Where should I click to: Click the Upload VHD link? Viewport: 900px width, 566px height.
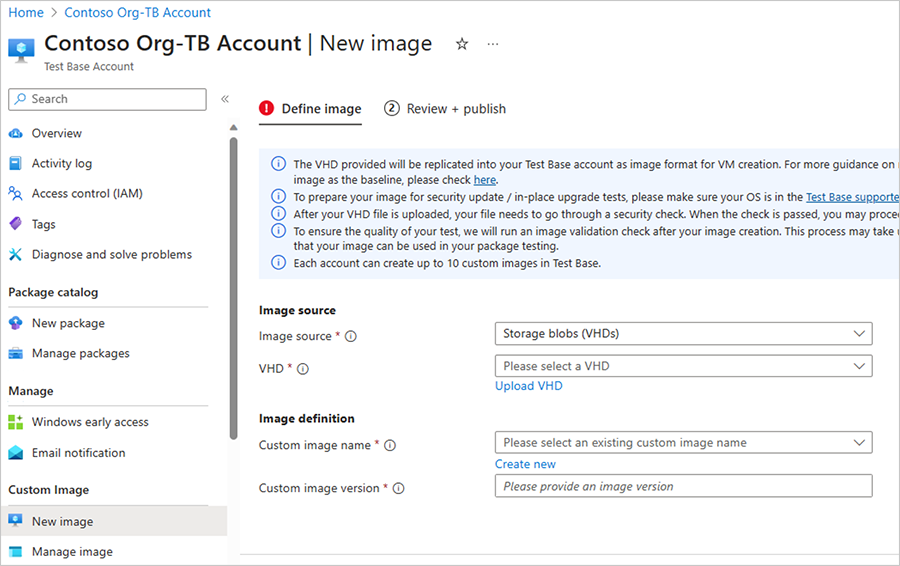pyautogui.click(x=529, y=386)
